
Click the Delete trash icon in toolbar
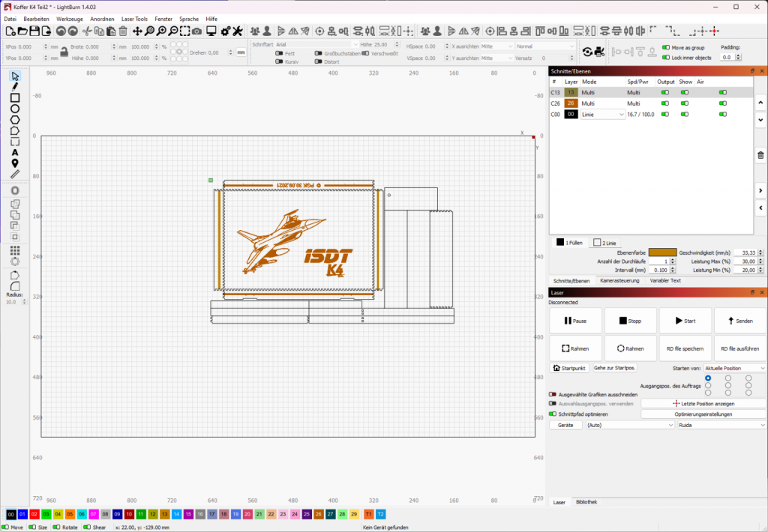pos(123,31)
